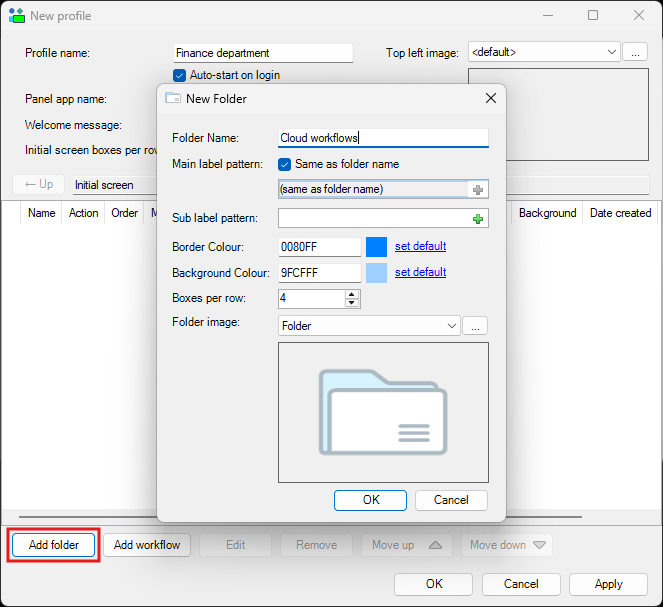663x607 pixels.
Task: Click the Add folder button
Action: pyautogui.click(x=54, y=545)
